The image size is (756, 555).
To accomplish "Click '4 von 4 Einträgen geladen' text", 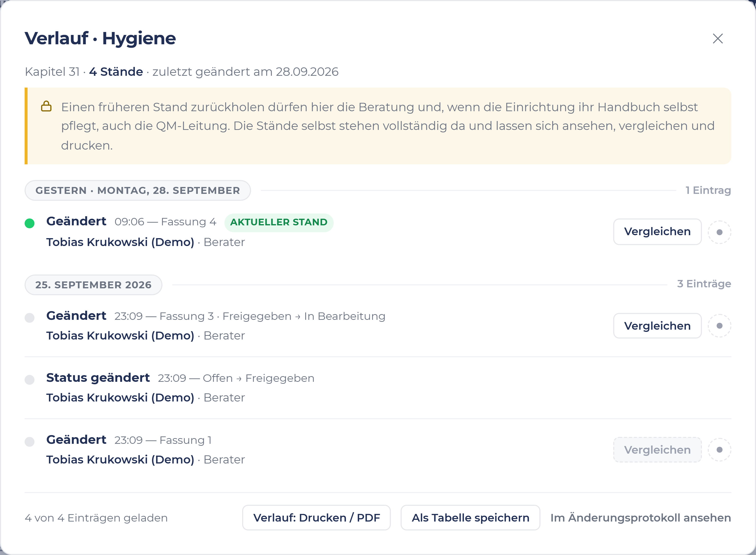I will click(x=96, y=518).
